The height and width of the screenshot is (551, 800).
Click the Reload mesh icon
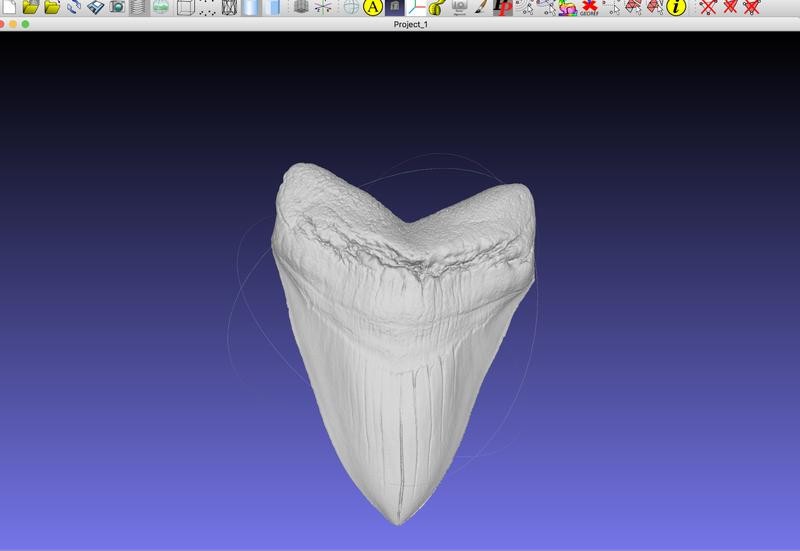coord(74,7)
